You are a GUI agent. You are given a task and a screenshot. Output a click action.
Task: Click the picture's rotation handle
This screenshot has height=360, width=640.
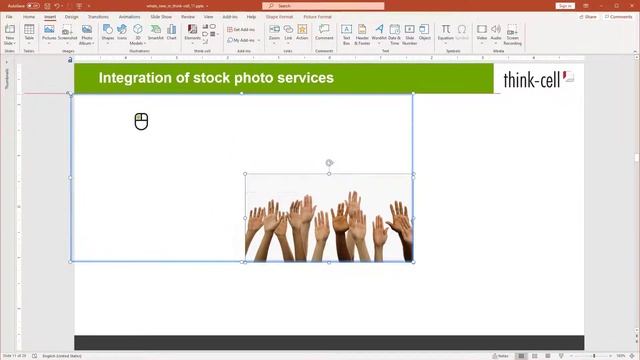click(x=329, y=163)
